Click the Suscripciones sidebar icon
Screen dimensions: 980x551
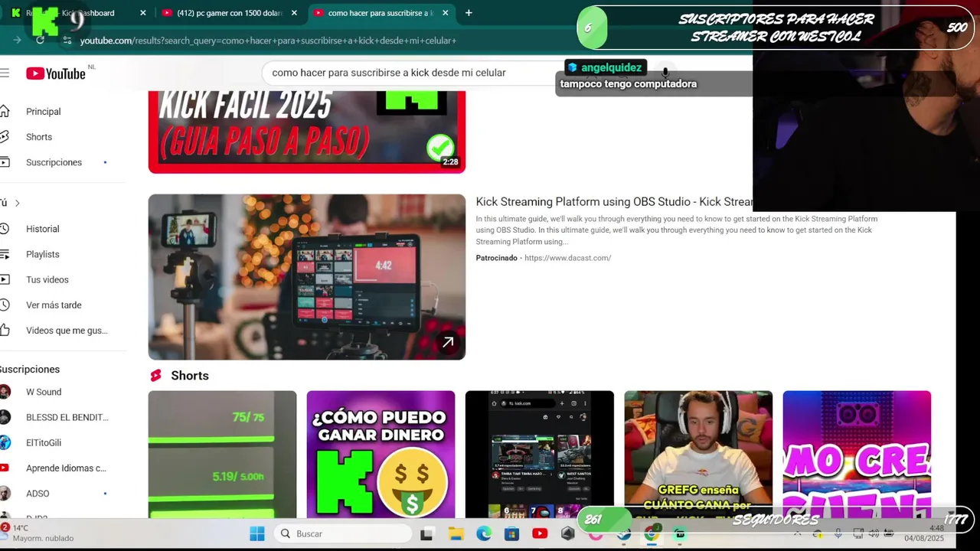5,162
